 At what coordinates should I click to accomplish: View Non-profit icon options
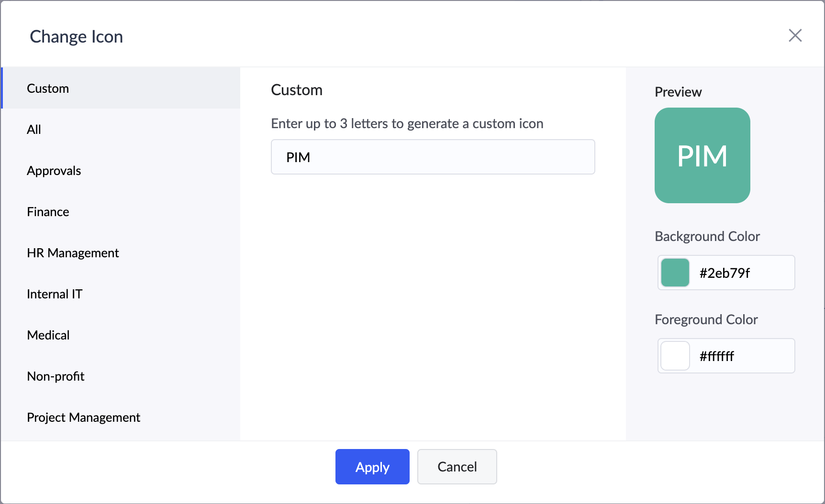click(x=56, y=376)
